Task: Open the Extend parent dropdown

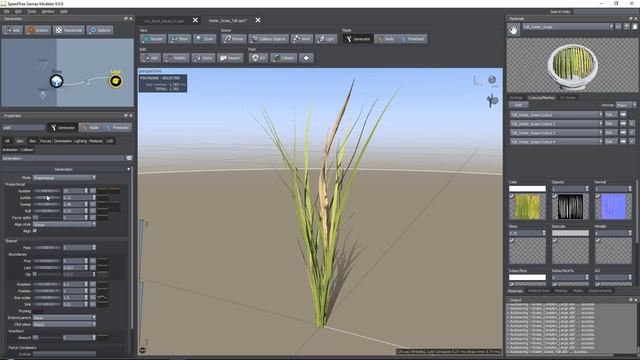Action: [64, 318]
